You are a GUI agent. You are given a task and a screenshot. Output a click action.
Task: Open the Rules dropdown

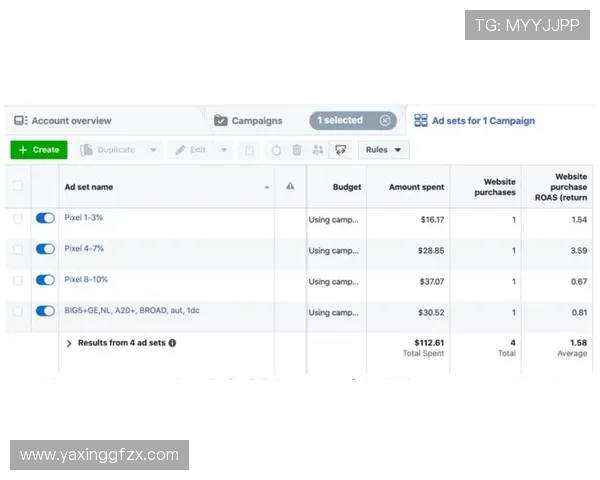[384, 150]
